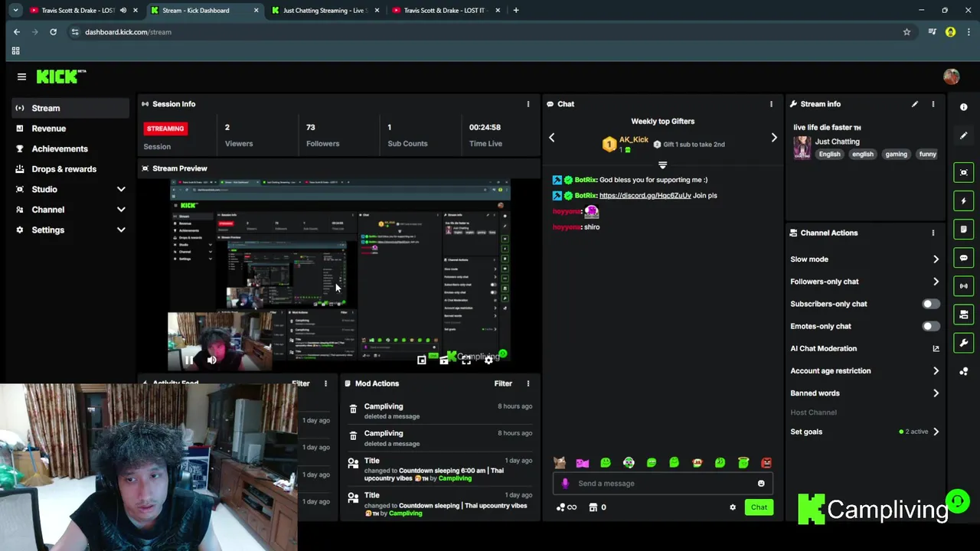Open the profile avatar in the dashboard header
The width and height of the screenshot is (980, 551).
[951, 77]
